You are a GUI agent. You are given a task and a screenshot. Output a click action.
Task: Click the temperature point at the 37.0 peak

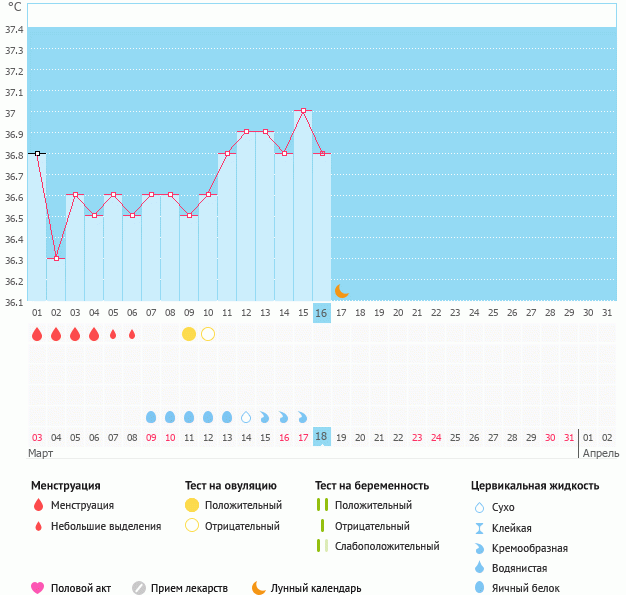click(x=303, y=111)
